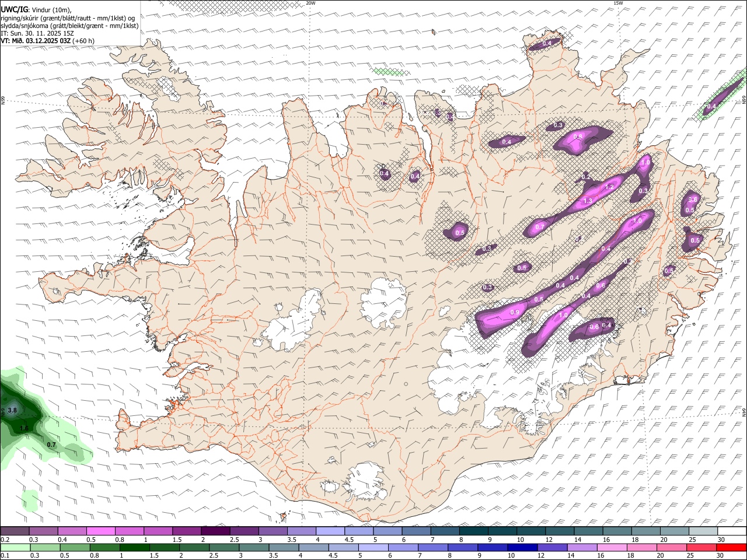Select rain legend swatch between 4 and 4.5
The width and height of the screenshot is (747, 560).
[343, 547]
